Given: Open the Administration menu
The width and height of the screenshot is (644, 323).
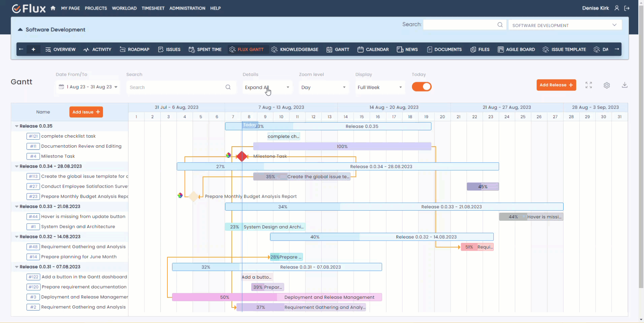Looking at the screenshot, I should point(187,8).
